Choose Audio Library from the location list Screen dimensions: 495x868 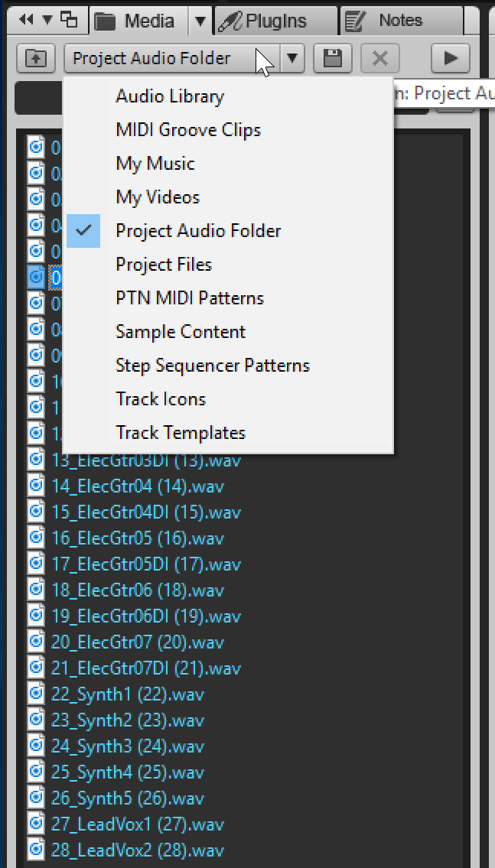tap(170, 96)
